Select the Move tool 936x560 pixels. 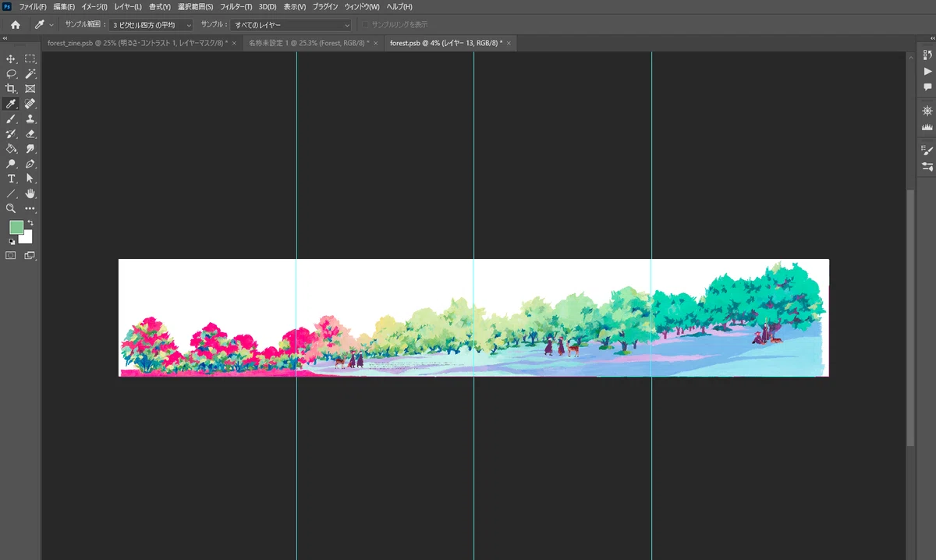point(11,59)
